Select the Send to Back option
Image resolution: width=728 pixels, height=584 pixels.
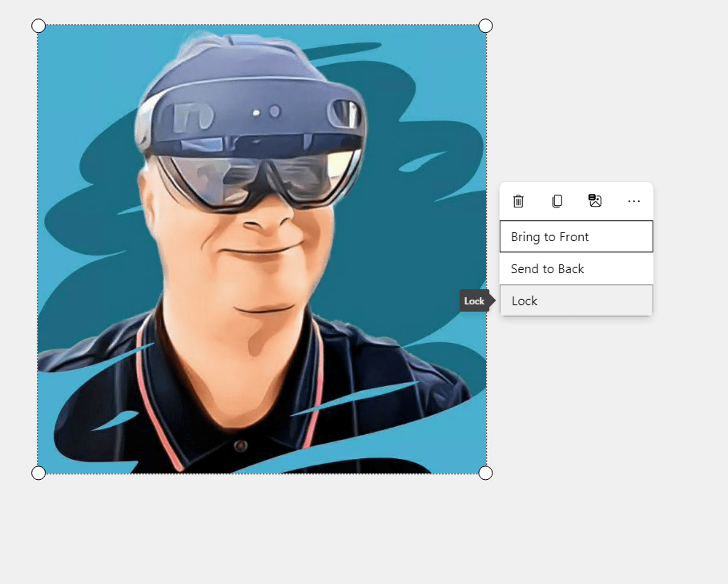point(576,269)
